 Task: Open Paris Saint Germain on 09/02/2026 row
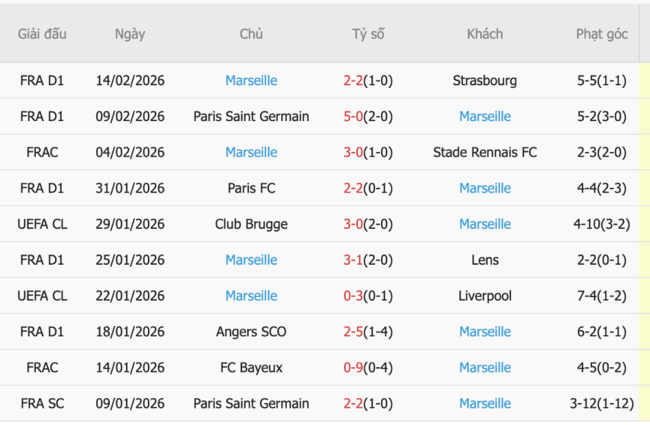pyautogui.click(x=251, y=116)
